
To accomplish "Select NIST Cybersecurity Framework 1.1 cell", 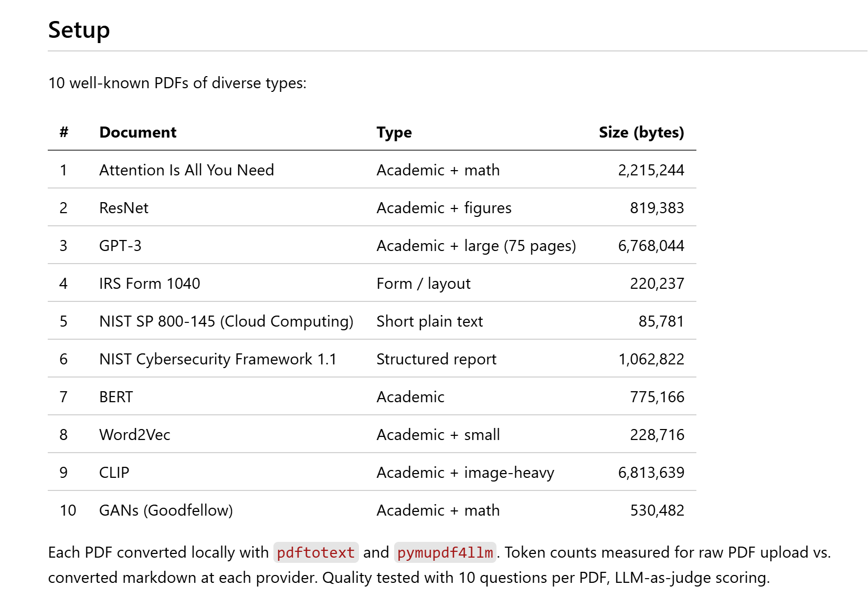I will tap(218, 359).
